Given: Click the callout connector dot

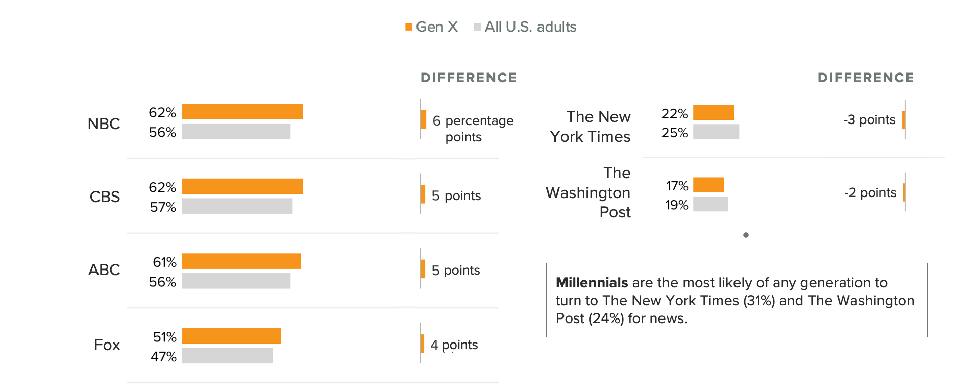Looking at the screenshot, I should pos(746,235).
